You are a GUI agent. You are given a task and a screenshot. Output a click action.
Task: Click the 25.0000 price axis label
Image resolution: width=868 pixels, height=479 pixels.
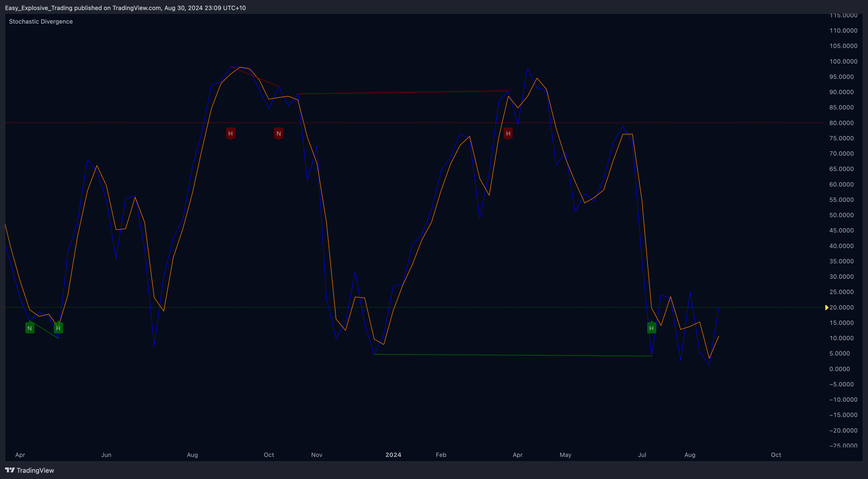[x=841, y=292]
